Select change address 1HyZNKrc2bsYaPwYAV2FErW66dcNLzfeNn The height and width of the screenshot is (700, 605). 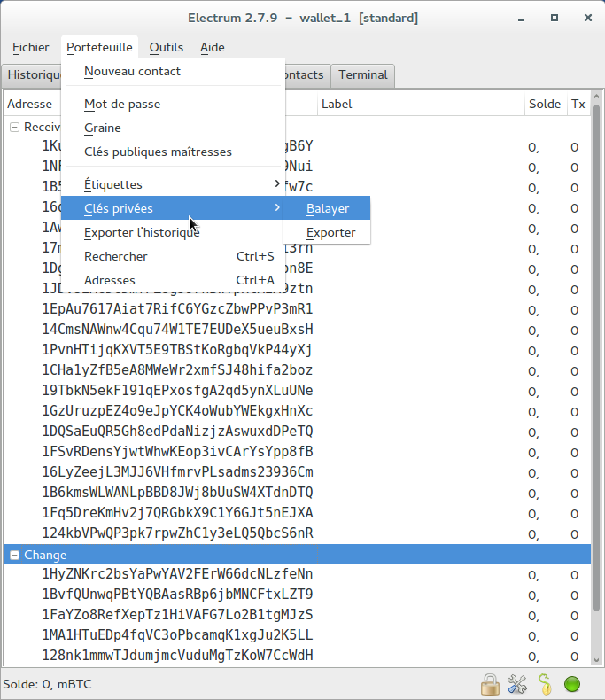click(177, 574)
